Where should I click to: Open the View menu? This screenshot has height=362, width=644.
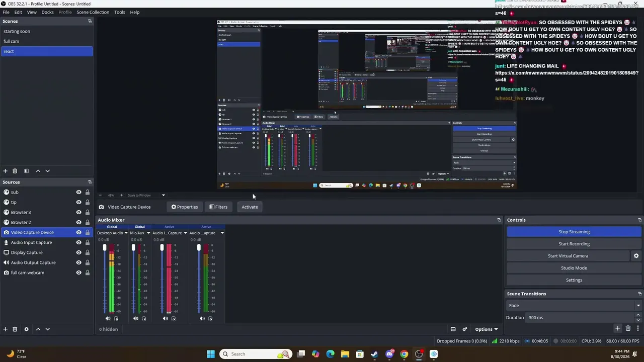[x=32, y=12]
